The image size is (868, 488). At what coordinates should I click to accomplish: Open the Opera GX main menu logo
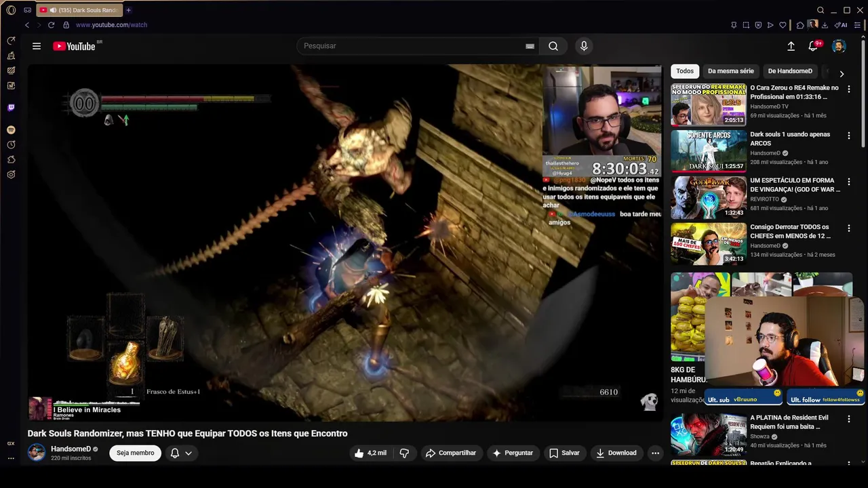click(x=11, y=10)
